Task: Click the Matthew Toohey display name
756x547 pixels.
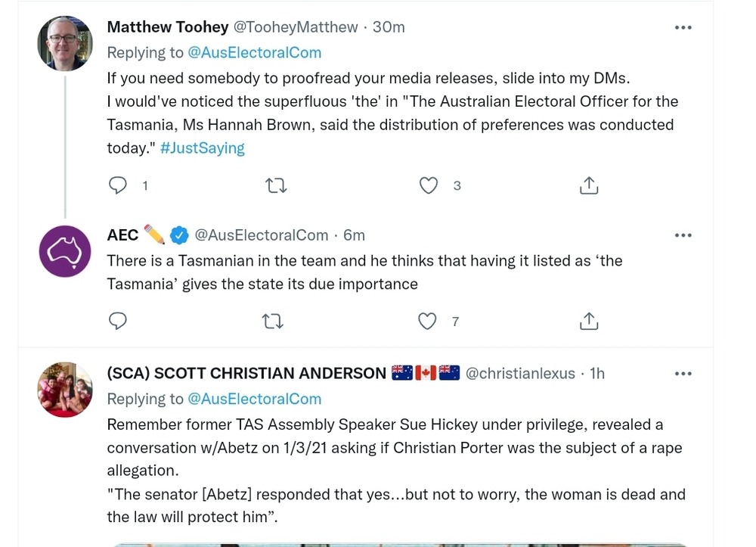Action: tap(168, 27)
